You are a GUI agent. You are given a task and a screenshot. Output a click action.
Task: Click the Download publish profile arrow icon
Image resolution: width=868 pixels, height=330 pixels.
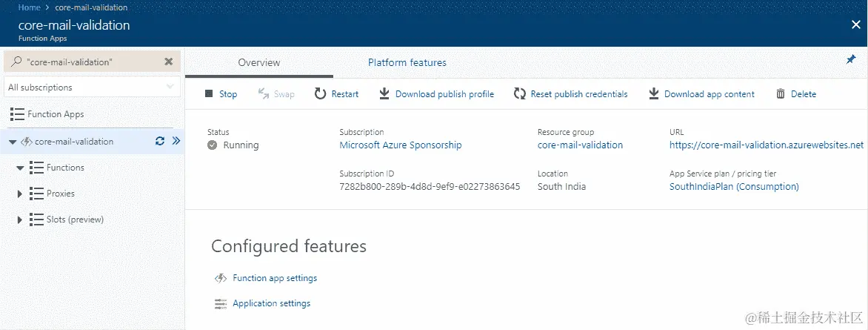[384, 93]
